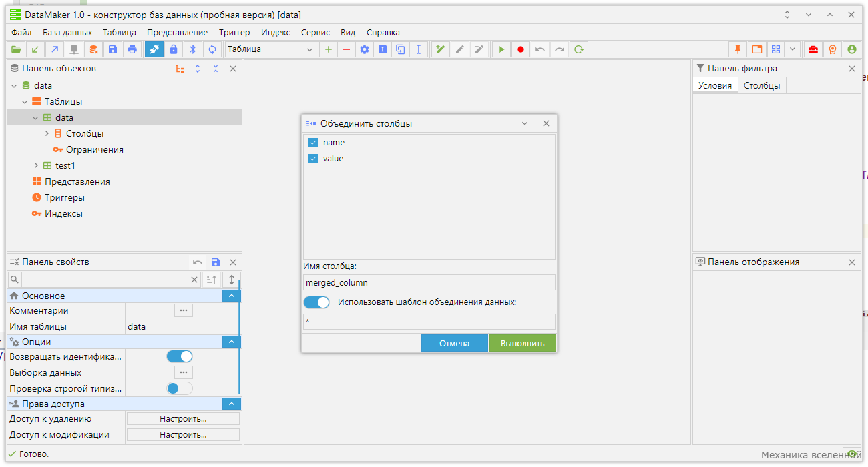Click the save floppy disk icon in main toolbar
Screen dimensions: 868x467
click(x=113, y=49)
